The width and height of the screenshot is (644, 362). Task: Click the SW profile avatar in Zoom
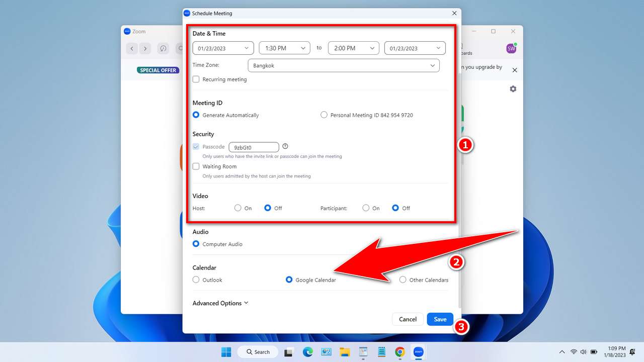click(x=511, y=49)
